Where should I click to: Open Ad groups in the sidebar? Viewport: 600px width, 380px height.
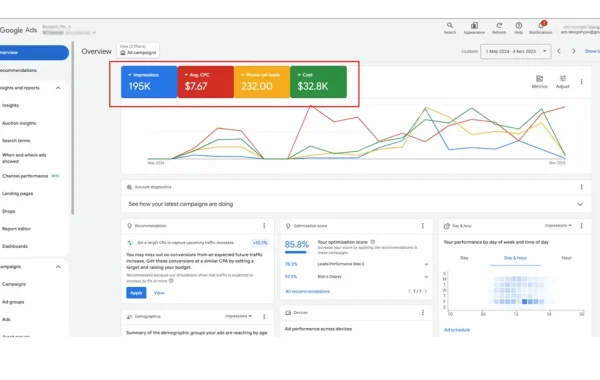13,302
